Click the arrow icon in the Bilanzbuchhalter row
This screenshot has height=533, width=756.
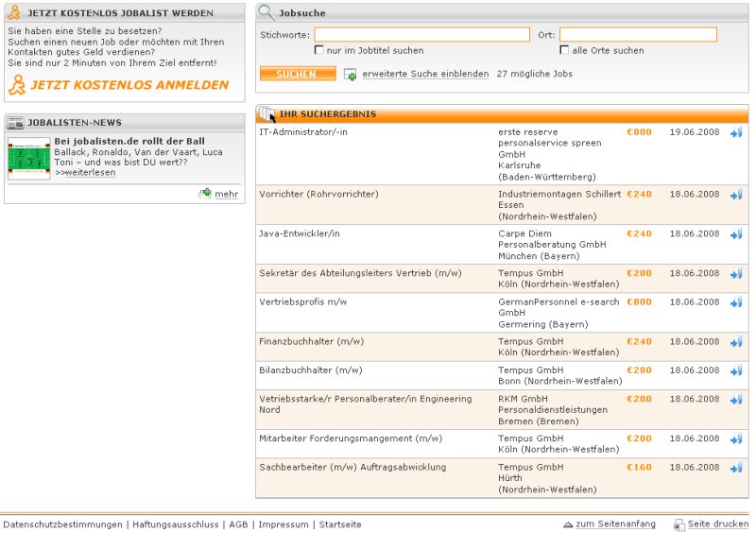coord(736,370)
